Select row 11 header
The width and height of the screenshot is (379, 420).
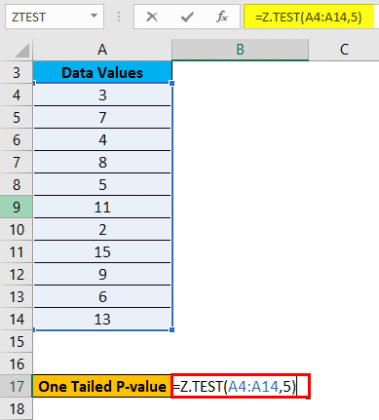16,252
